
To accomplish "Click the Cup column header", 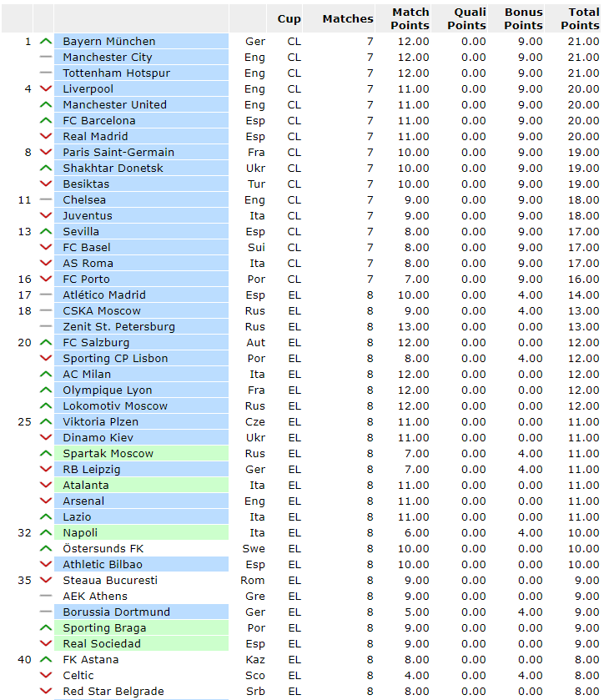I will pos(289,18).
